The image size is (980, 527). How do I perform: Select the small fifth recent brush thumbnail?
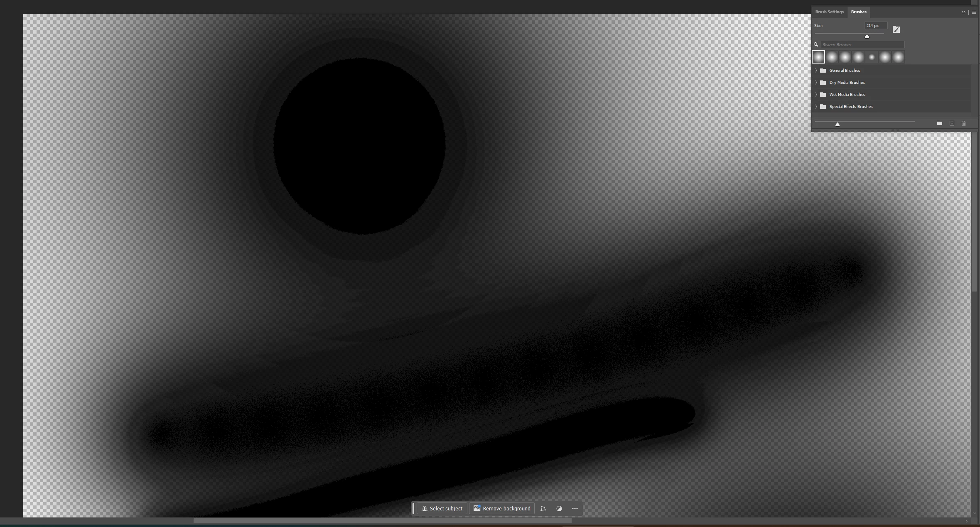872,57
